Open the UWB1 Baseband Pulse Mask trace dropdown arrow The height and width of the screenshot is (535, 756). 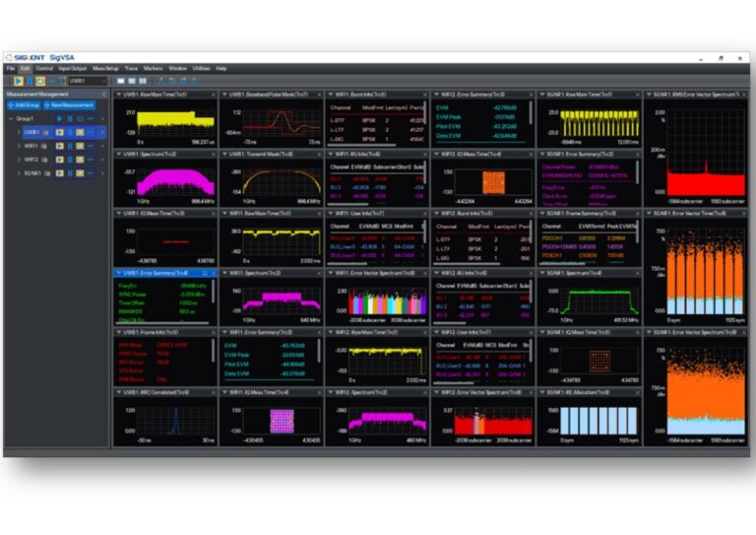(224, 95)
